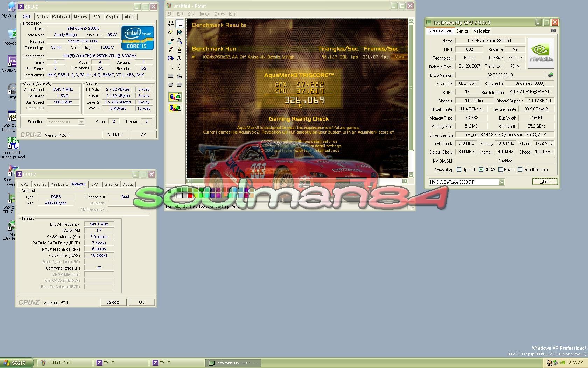Open Caches tab in top CPU-Z window

pos(42,17)
